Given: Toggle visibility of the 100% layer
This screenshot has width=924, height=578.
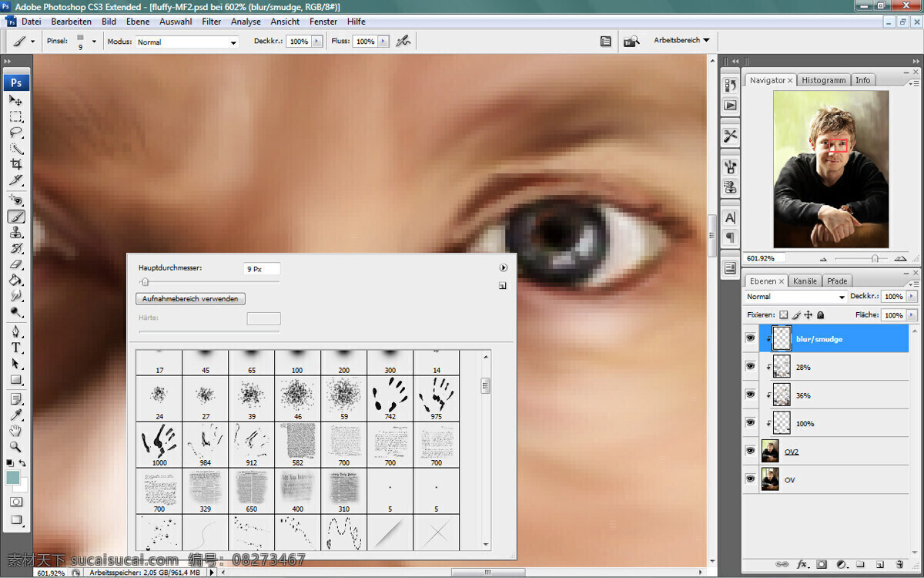Looking at the screenshot, I should (750, 423).
